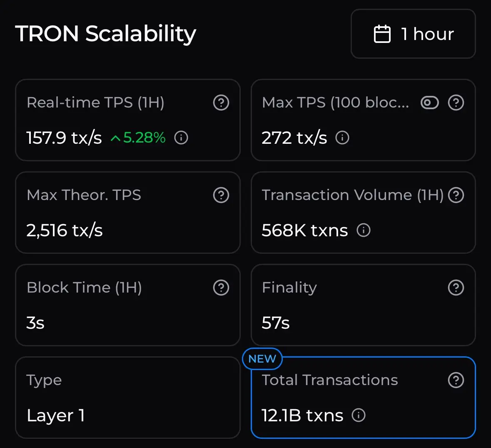Click the NEW badge on Total Transactions
The image size is (491, 448).
pyautogui.click(x=262, y=359)
